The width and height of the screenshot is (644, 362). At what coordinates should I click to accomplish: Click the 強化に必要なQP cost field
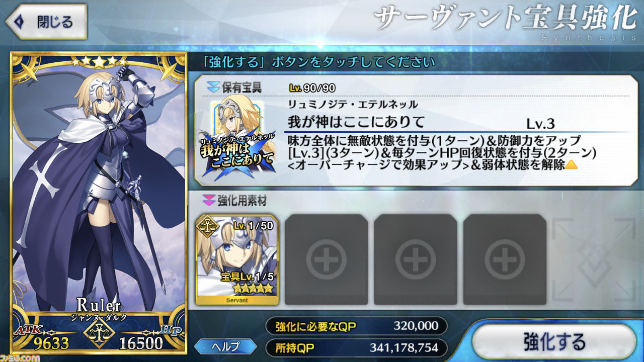(x=356, y=326)
